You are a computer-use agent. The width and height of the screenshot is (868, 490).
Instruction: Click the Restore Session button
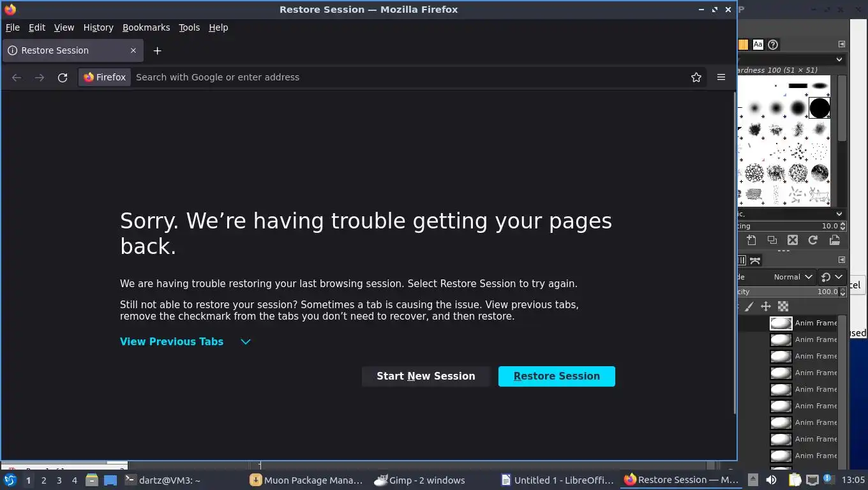(x=557, y=376)
